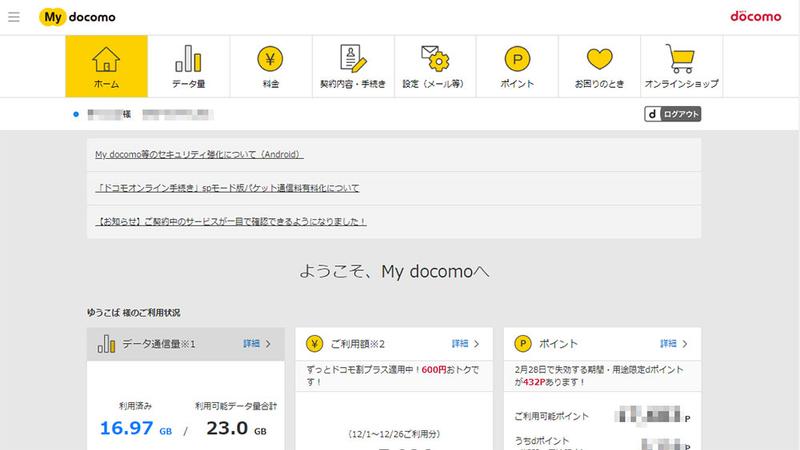
Task: Open the hamburger menu icon
Action: pyautogui.click(x=14, y=17)
